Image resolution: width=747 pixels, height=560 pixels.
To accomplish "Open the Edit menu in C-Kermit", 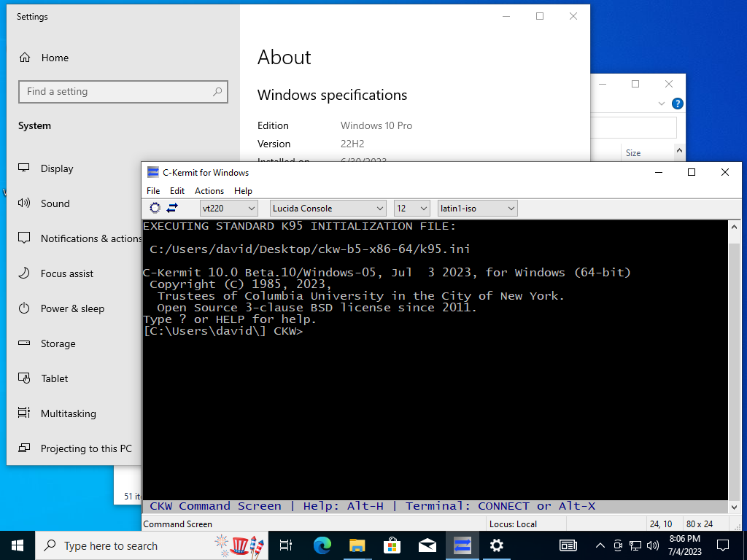I will (177, 191).
